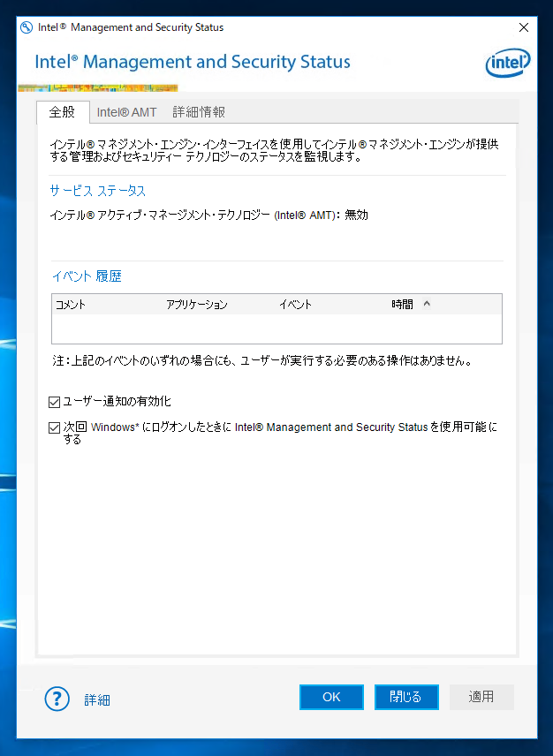Click the イベント 履歴 heading

[x=87, y=276]
